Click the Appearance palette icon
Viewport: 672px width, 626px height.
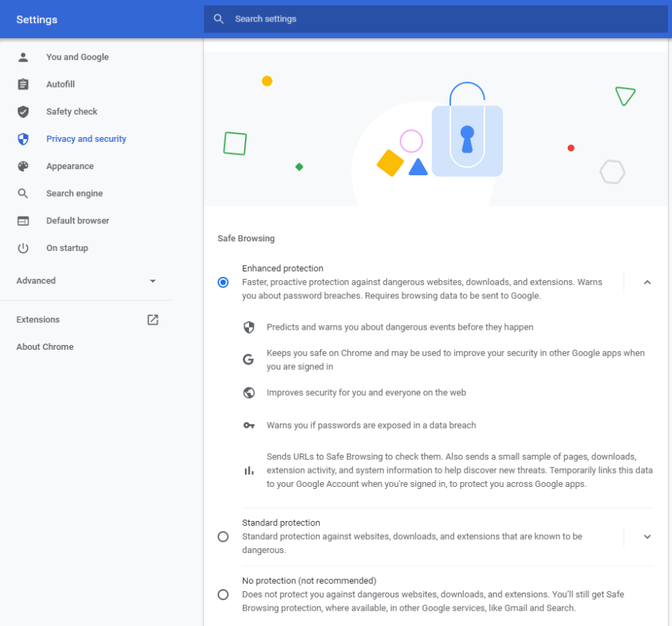(x=23, y=166)
